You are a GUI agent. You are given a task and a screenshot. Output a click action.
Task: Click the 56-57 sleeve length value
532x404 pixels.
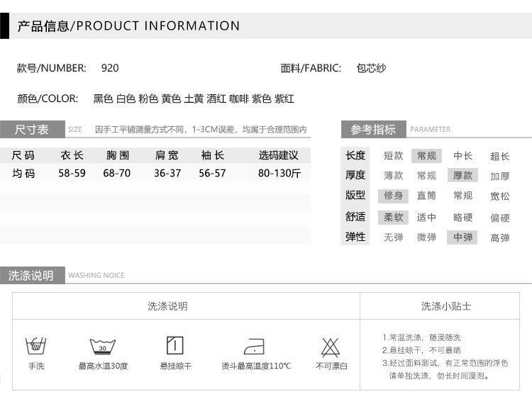point(212,173)
